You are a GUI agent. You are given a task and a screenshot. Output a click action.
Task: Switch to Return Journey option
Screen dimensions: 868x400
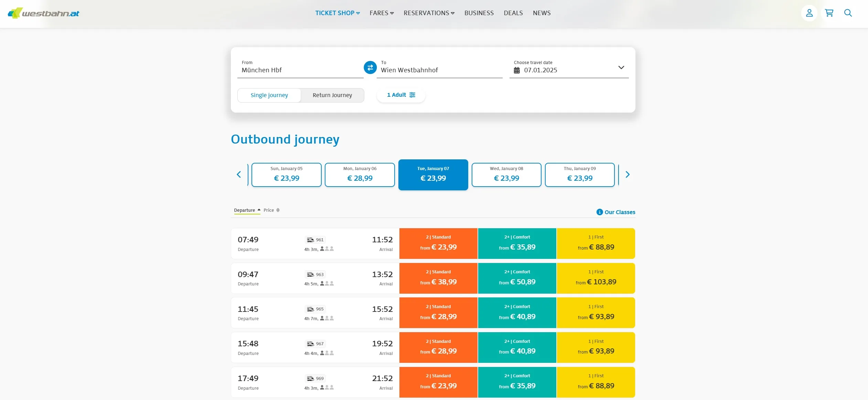tap(332, 95)
